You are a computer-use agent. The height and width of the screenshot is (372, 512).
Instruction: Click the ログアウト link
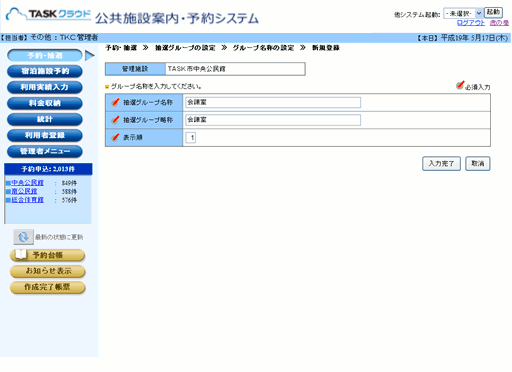pos(471,23)
